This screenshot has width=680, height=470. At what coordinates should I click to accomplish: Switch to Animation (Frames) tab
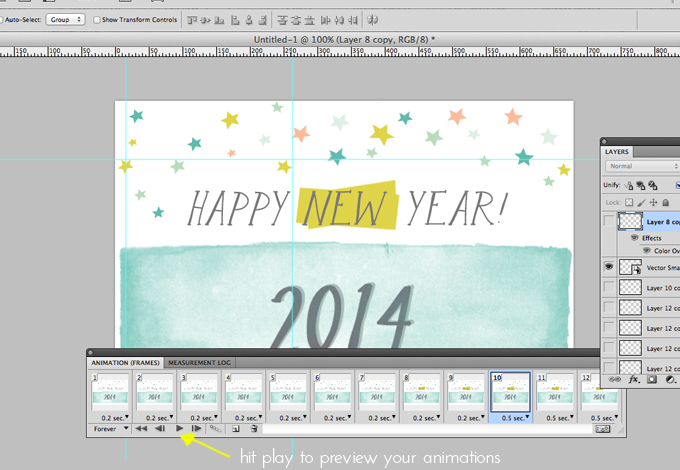[x=125, y=362]
